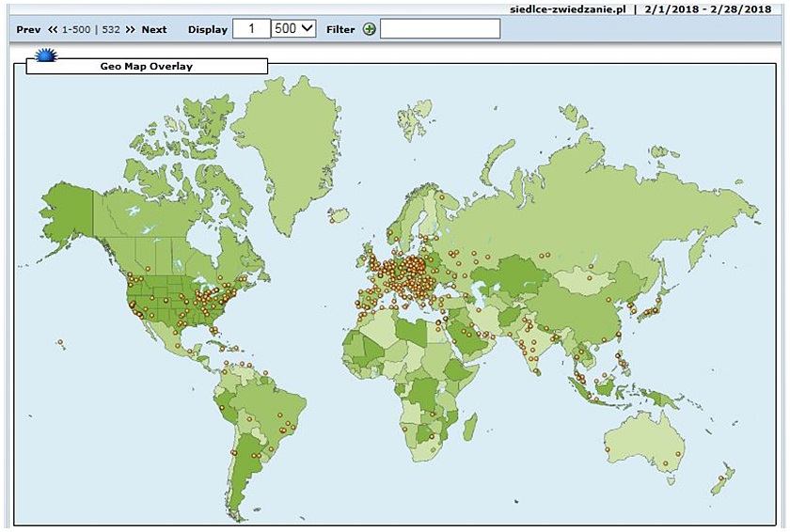
Task: Jump back with the double-left arrows
Action: point(53,30)
